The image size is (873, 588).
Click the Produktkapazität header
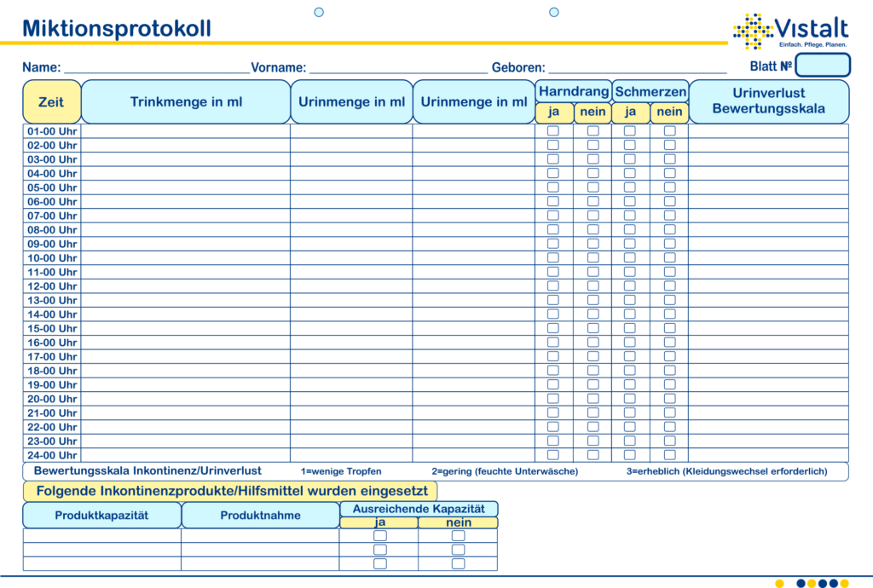(101, 515)
